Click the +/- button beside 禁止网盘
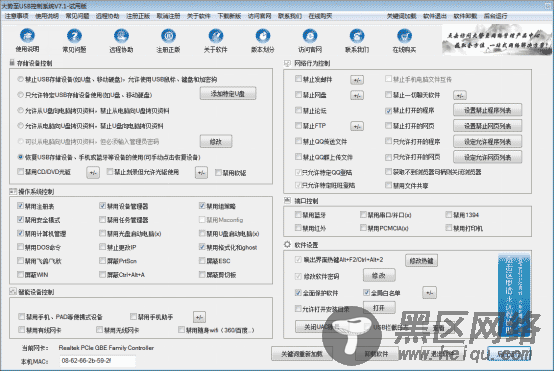 (357, 95)
